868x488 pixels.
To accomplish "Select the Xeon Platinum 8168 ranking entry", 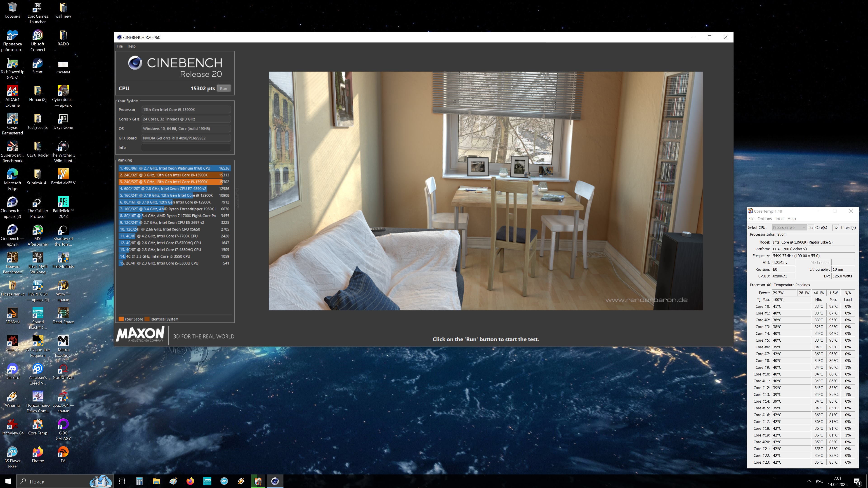I will coord(174,168).
